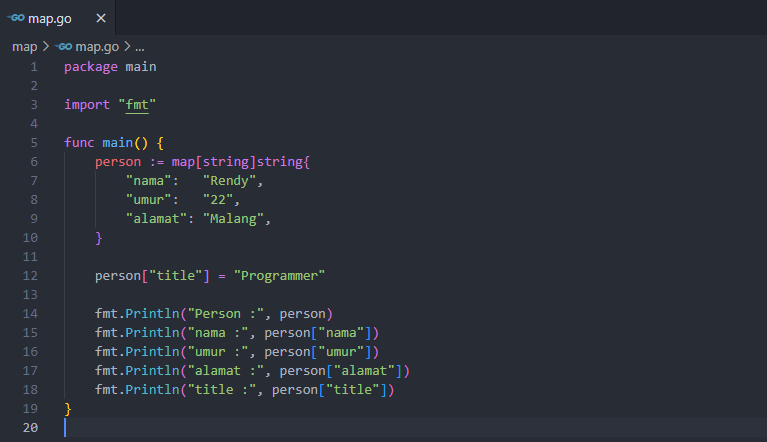Click "title" key on line 12
767x442 pixels.
tap(176, 276)
